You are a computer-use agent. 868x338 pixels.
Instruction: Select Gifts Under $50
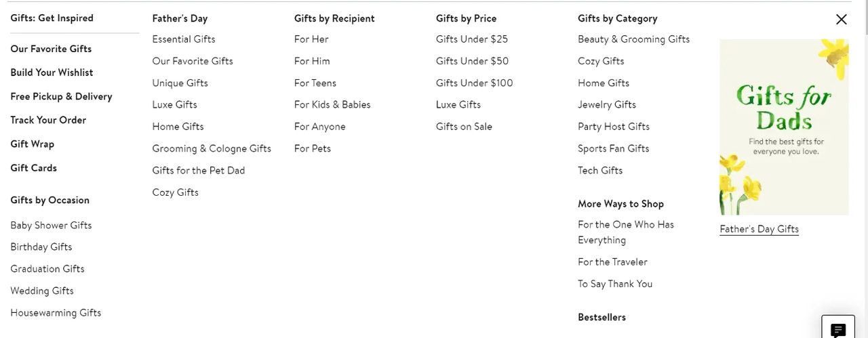tap(472, 61)
